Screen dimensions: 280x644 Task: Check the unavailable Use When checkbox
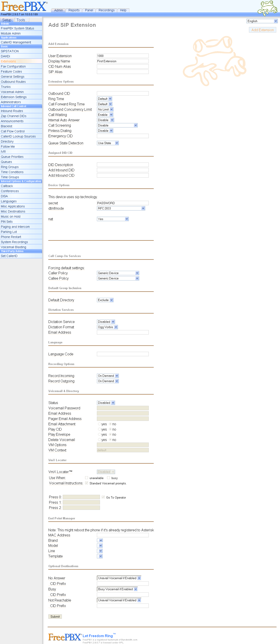(x=87, y=478)
